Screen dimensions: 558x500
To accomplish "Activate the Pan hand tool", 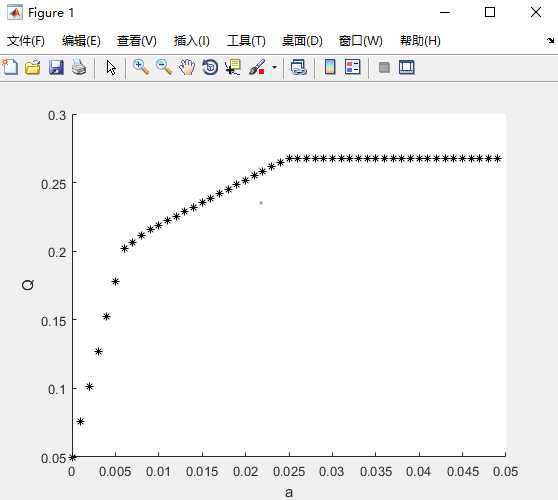I will (187, 67).
